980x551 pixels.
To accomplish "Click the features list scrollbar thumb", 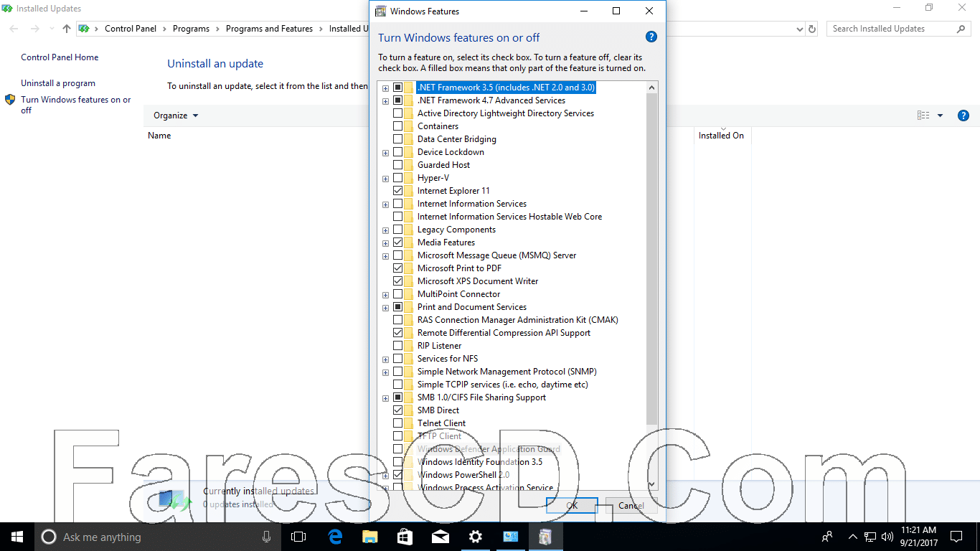I will point(651,258).
